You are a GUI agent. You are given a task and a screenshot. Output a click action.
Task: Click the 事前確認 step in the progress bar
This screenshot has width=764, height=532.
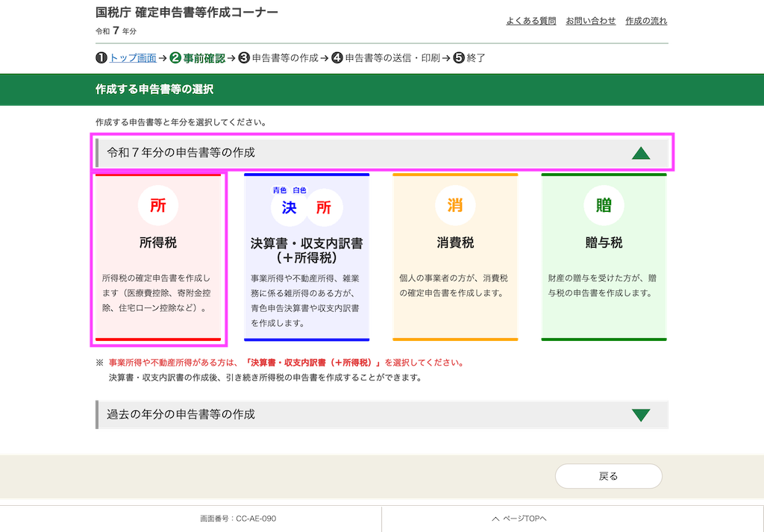[x=204, y=57]
